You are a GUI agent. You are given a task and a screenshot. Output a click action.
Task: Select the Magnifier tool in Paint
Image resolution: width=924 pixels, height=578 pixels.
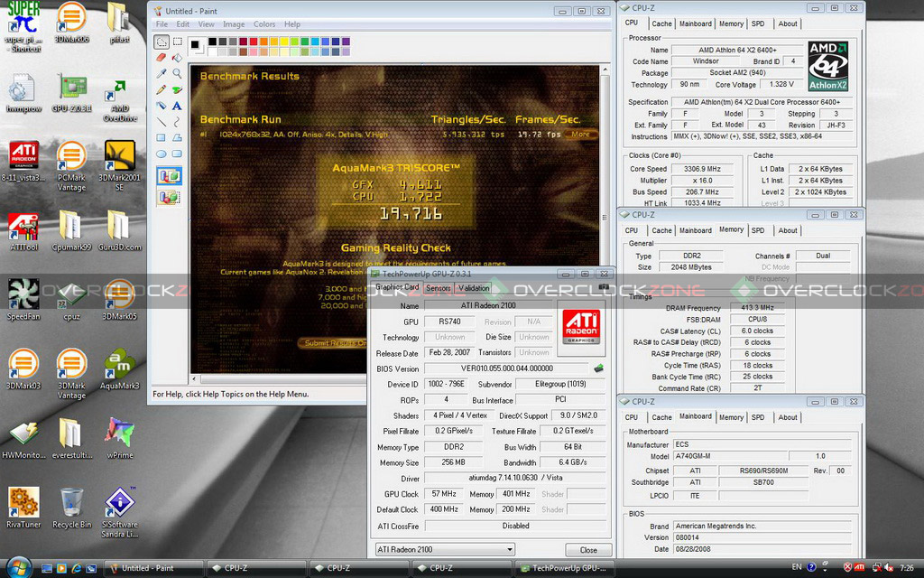[177, 74]
